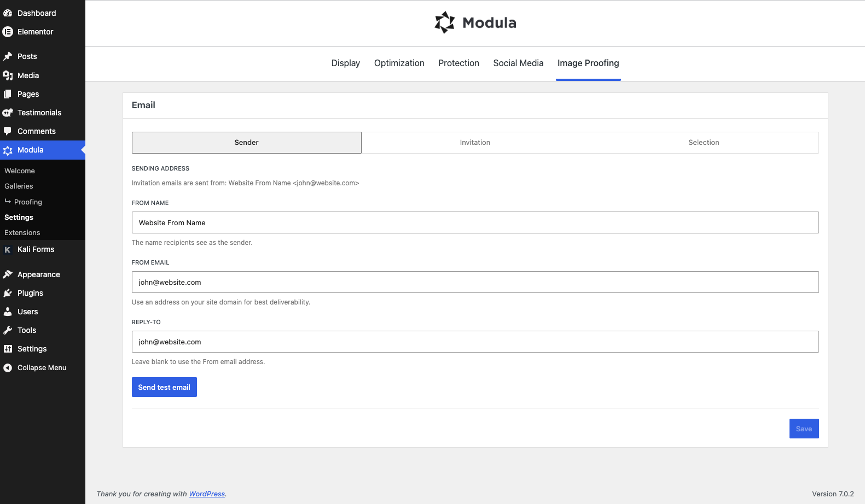Image resolution: width=865 pixels, height=504 pixels.
Task: Open the Social Media settings tab
Action: coord(518,63)
